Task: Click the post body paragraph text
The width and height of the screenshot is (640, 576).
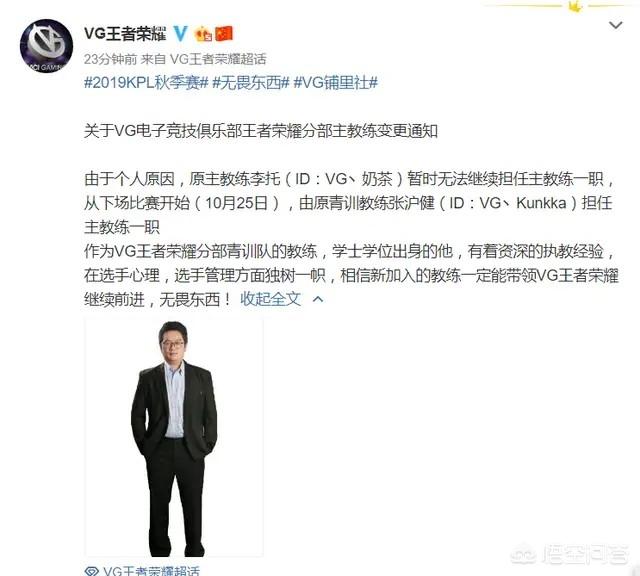Action: 350,239
